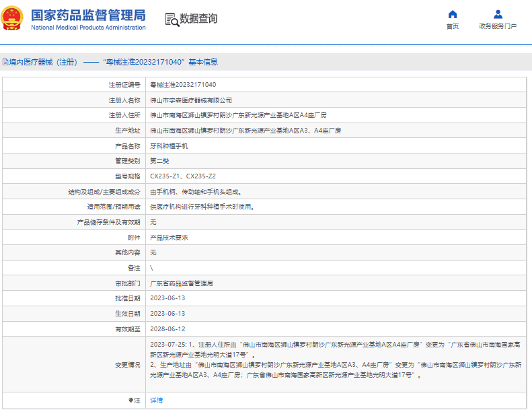Screen dimensions: 532x414
Task: Select 由手机柄、传动轴和手机头组成 text
Action: coord(194,192)
